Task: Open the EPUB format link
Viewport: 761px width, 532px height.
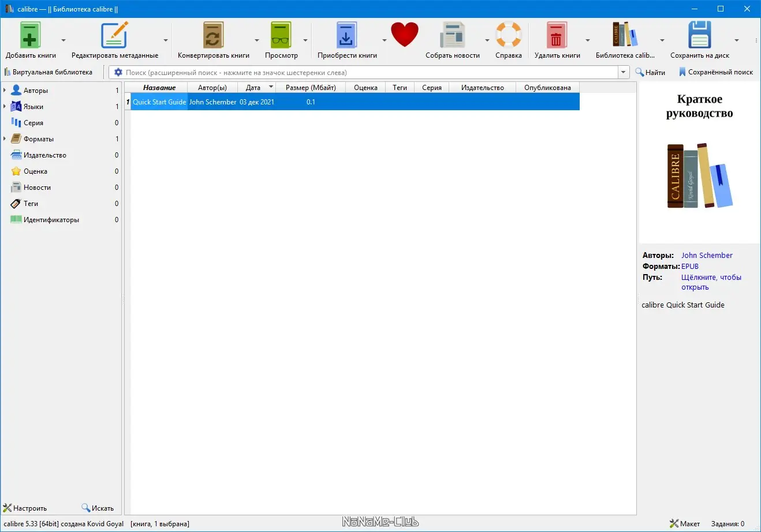Action: coord(690,266)
